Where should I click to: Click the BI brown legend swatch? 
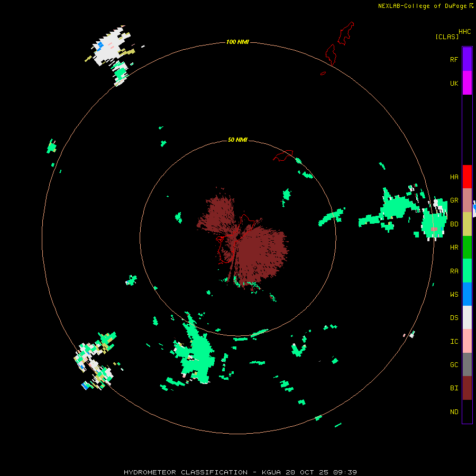tap(467, 388)
